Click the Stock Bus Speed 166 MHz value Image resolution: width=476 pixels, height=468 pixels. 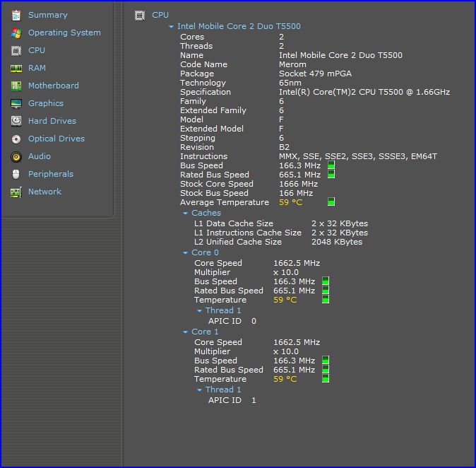click(x=296, y=193)
